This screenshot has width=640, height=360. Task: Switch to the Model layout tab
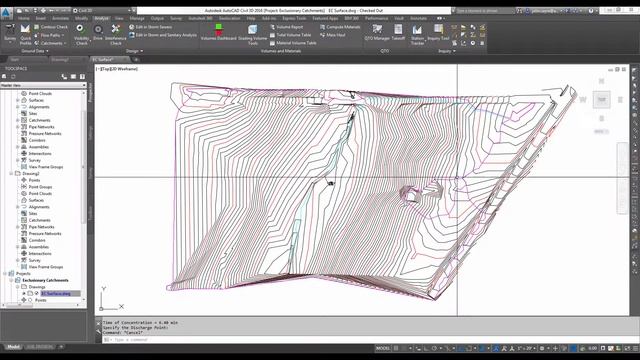click(13, 347)
